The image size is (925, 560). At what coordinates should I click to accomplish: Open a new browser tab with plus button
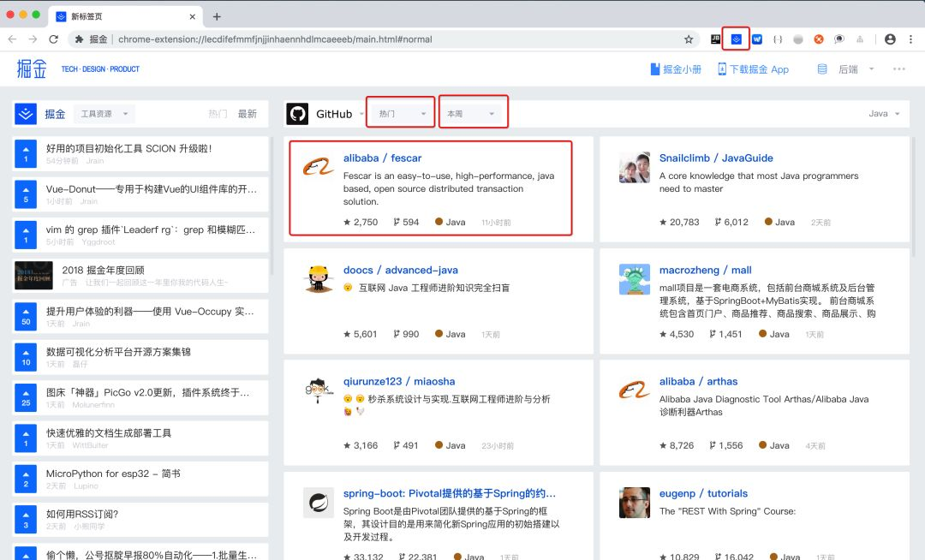tap(217, 16)
